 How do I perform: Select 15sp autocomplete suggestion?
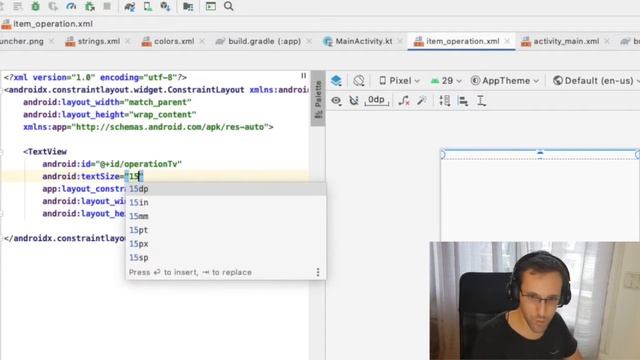(226, 258)
